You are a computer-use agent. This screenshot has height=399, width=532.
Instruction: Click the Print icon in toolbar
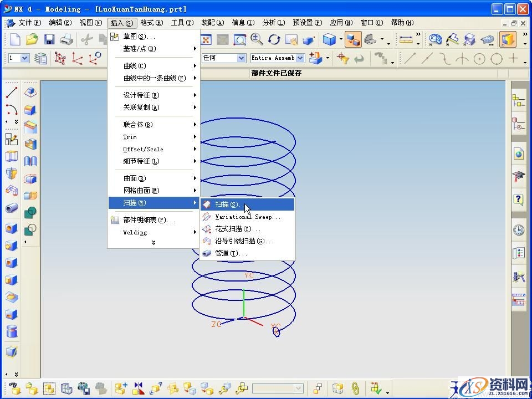[x=66, y=39]
